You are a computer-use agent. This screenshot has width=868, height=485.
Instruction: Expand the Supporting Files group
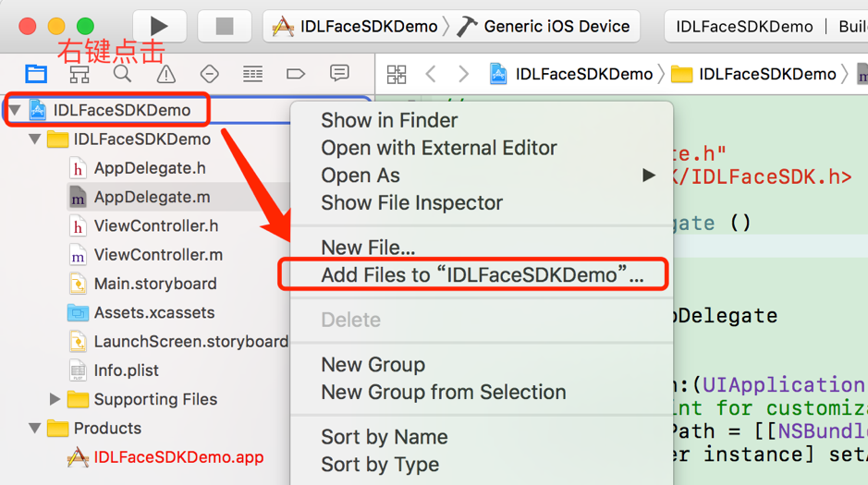(55, 399)
